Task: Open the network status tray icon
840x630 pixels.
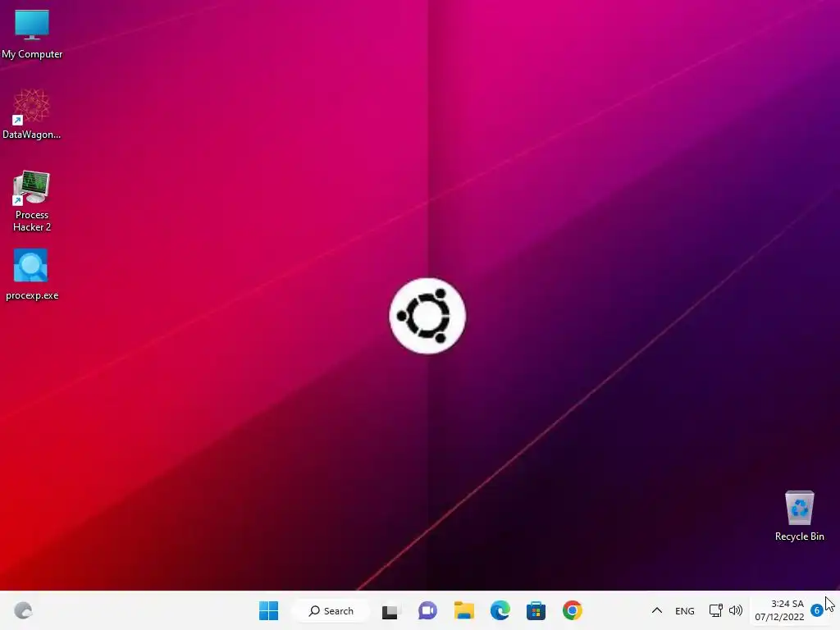Action: pos(715,610)
